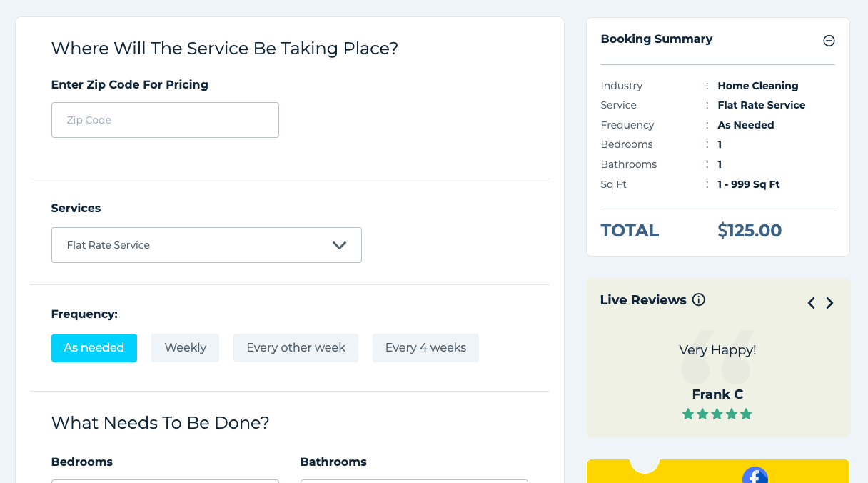This screenshot has height=483, width=868.
Task: Select the As needed frequency
Action: pos(94,348)
